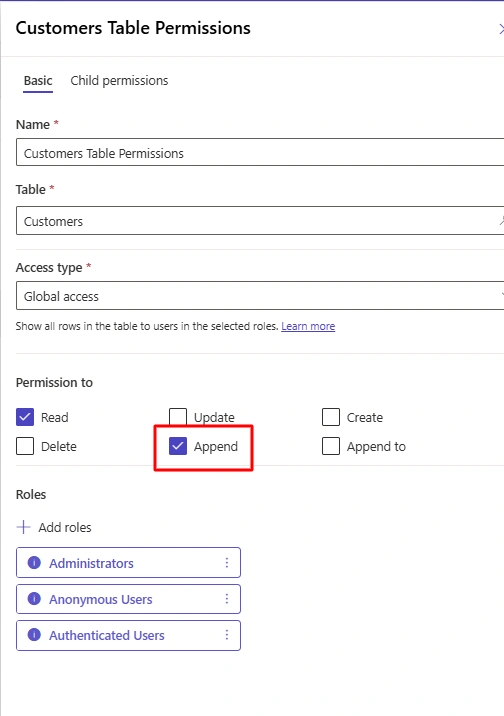The height and width of the screenshot is (716, 504).
Task: Click the info icon beside Anonymous Users
Action: (x=34, y=599)
